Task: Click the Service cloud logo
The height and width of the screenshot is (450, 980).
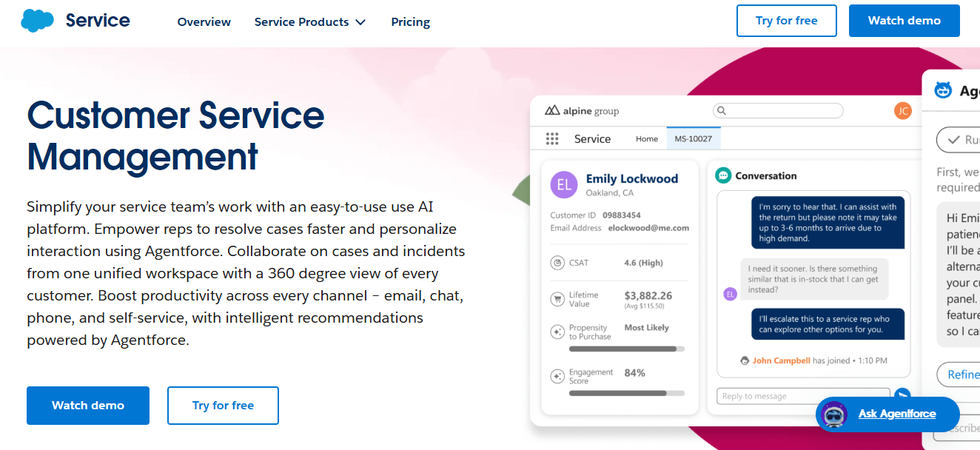Action: (x=37, y=20)
